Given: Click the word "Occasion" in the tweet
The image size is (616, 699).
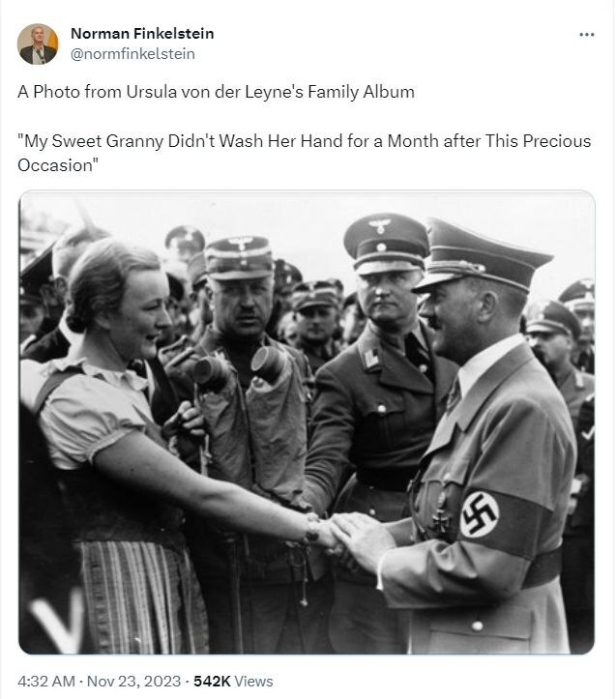Looking at the screenshot, I should 55,165.
